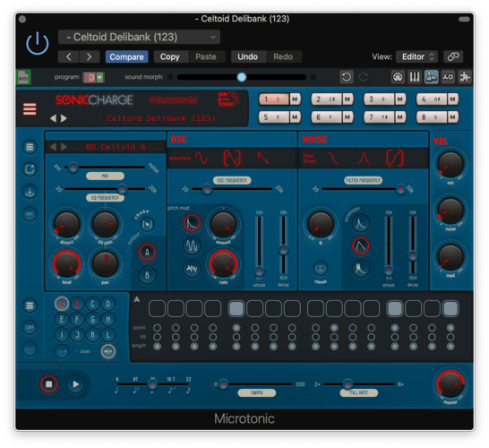Select the sawtooth oscillator waveform

click(263, 158)
